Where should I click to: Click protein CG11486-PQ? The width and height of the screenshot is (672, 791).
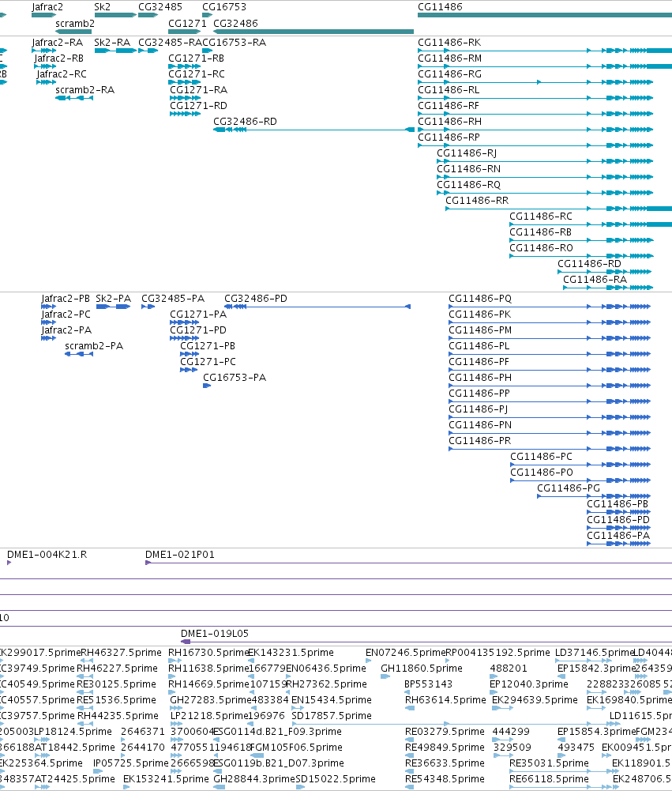point(550,307)
